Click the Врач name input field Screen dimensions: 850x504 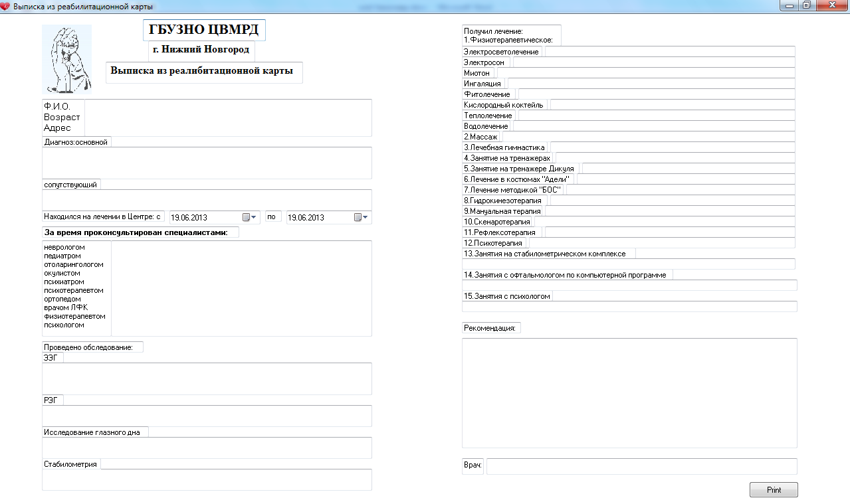coord(641,467)
